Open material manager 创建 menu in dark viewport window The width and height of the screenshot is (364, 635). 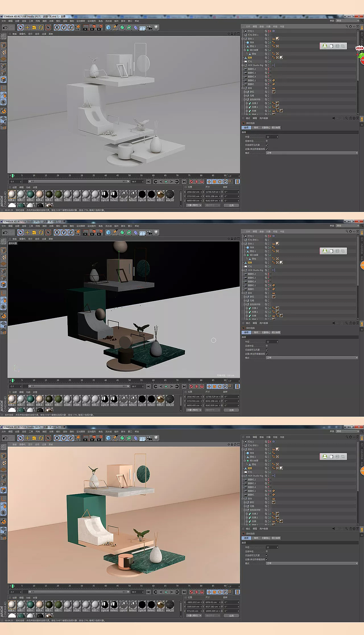[15, 392]
